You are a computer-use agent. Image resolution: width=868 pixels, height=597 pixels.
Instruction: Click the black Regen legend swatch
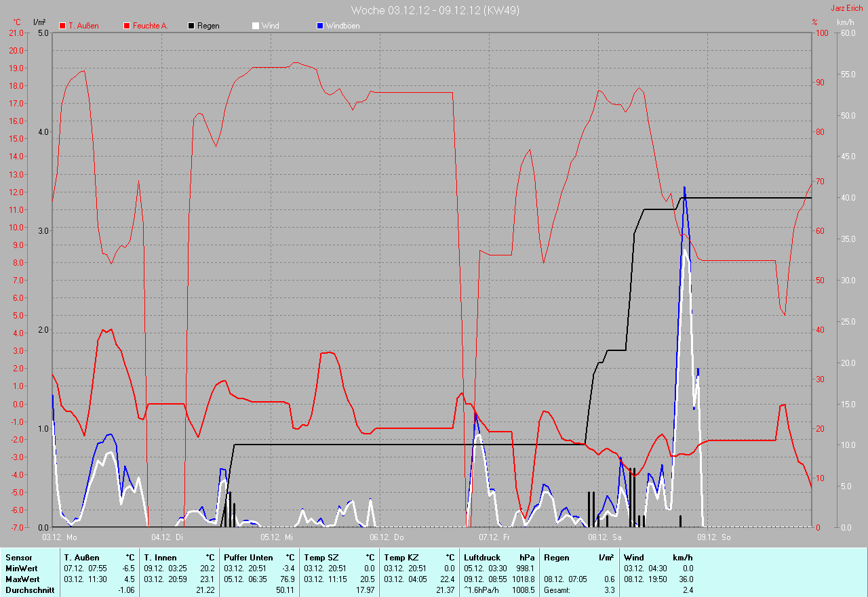pyautogui.click(x=191, y=26)
